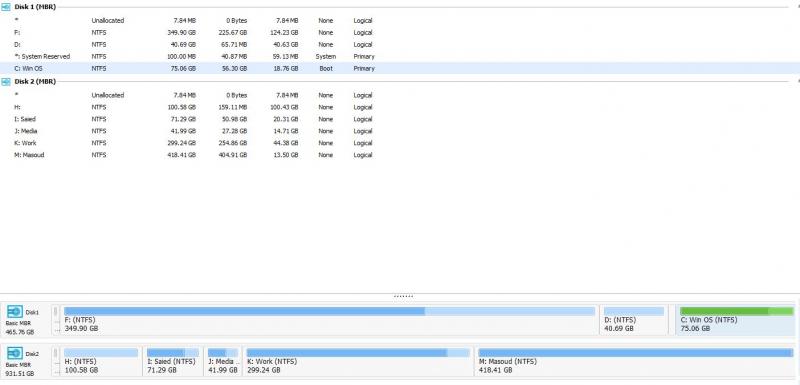
Task: Select the Disk1 Basic MBR icon in disk map
Action: [15, 312]
